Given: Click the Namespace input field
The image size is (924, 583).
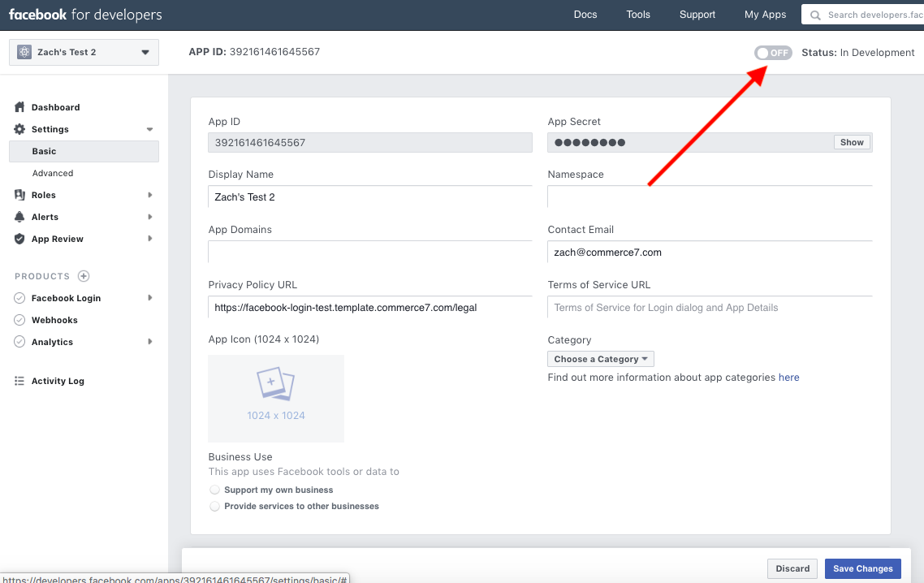Looking at the screenshot, I should pyautogui.click(x=710, y=196).
